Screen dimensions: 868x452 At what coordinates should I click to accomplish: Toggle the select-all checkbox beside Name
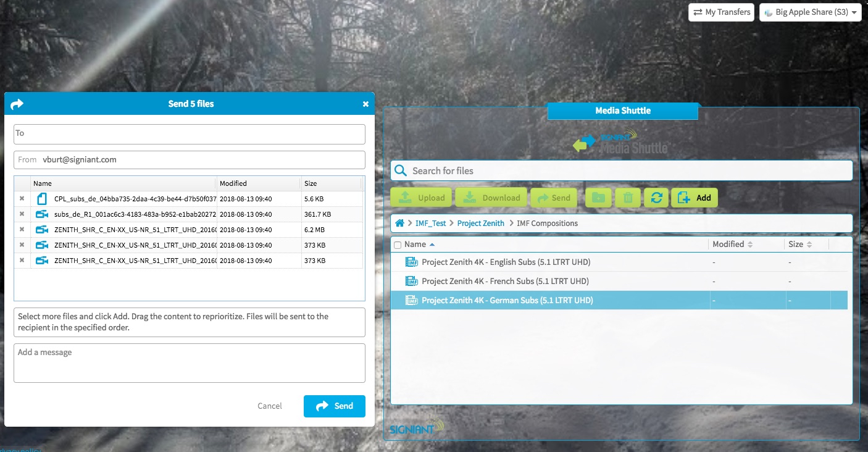click(398, 245)
